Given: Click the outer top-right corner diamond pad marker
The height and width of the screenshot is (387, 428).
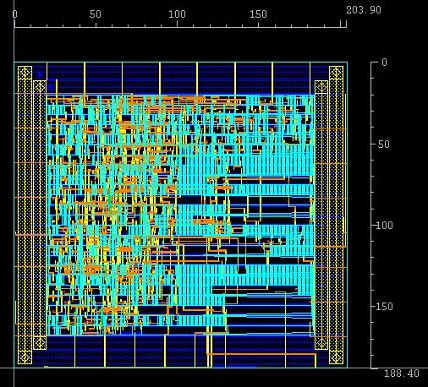Looking at the screenshot, I should pos(336,73).
